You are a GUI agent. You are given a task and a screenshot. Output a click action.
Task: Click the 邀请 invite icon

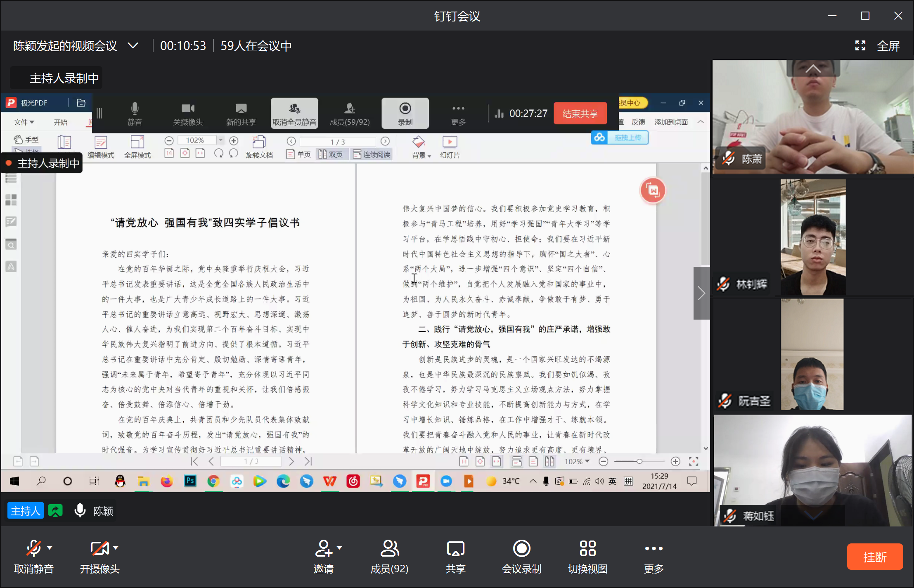click(x=324, y=549)
